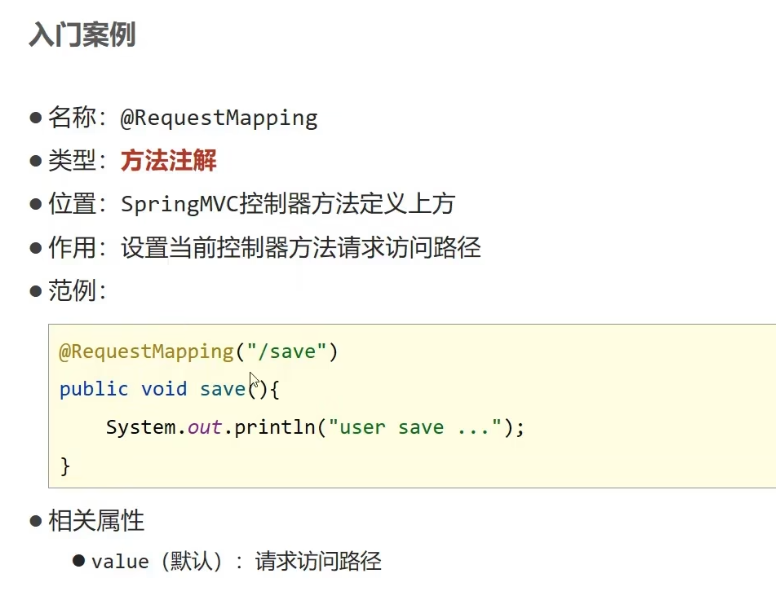Image resolution: width=776 pixels, height=616 pixels.
Task: Click the 请求访问路径 attribute description
Action: tap(318, 562)
